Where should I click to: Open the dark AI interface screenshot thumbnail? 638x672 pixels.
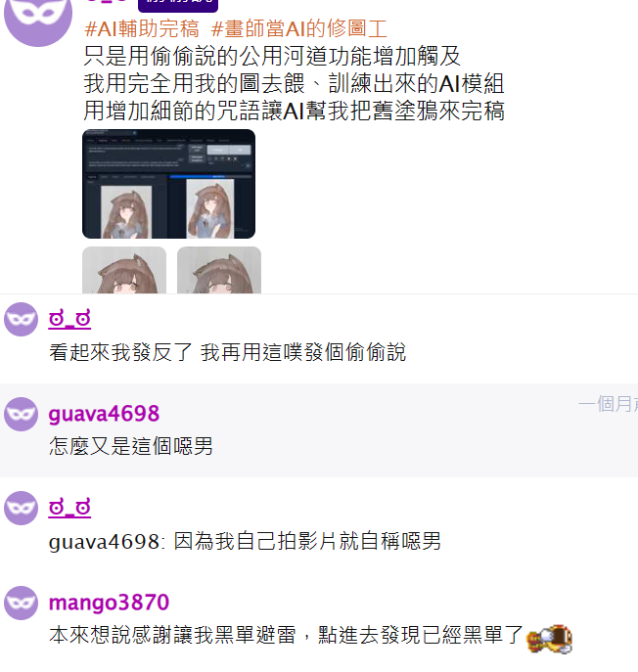[x=168, y=184]
